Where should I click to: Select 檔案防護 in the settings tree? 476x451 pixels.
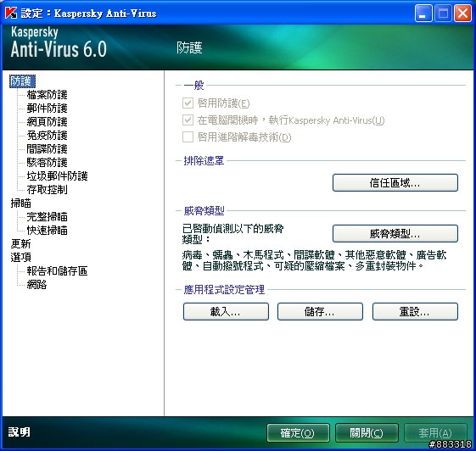[x=47, y=95]
